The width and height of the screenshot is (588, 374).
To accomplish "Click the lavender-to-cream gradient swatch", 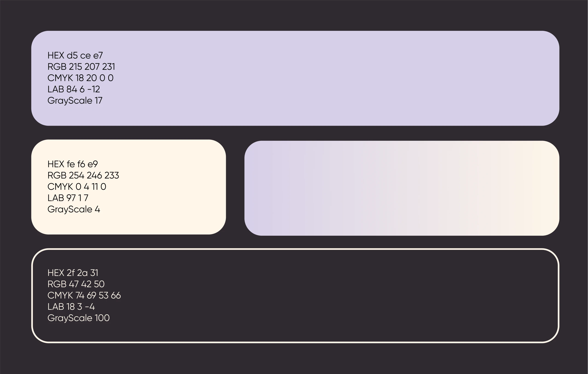I will coord(402,188).
